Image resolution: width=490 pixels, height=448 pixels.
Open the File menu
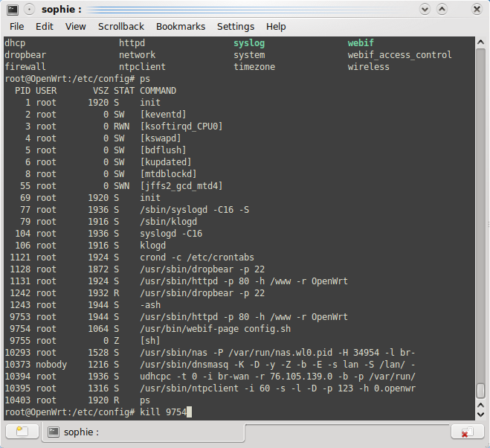(x=16, y=27)
